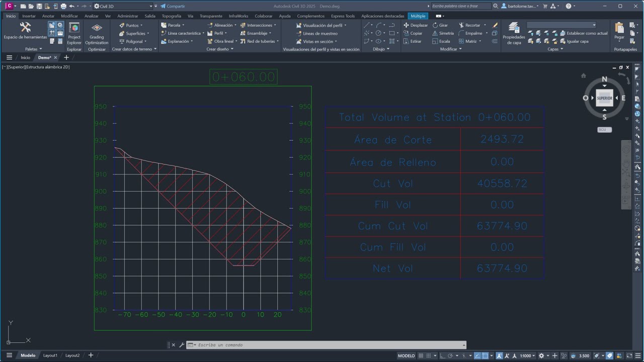Click the Compartir share button
The height and width of the screenshot is (362, 644).
173,6
